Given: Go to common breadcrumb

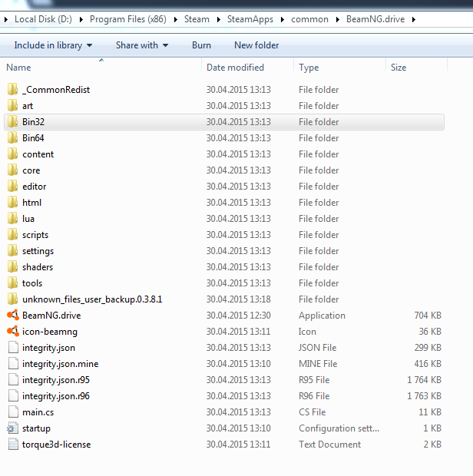Looking at the screenshot, I should (309, 19).
